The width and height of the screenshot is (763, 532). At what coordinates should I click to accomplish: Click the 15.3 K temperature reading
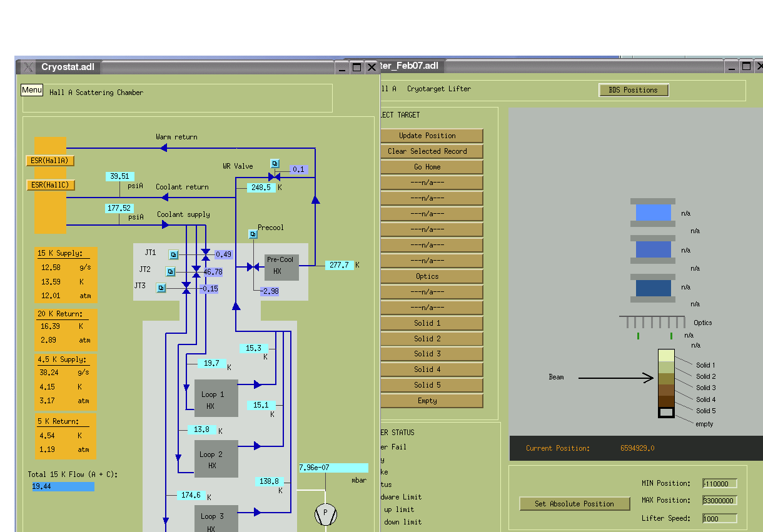[254, 348]
